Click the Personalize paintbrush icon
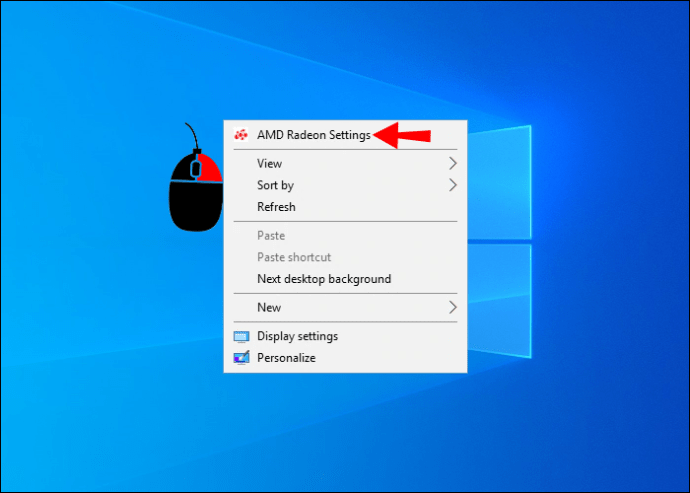690x493 pixels. click(x=241, y=358)
